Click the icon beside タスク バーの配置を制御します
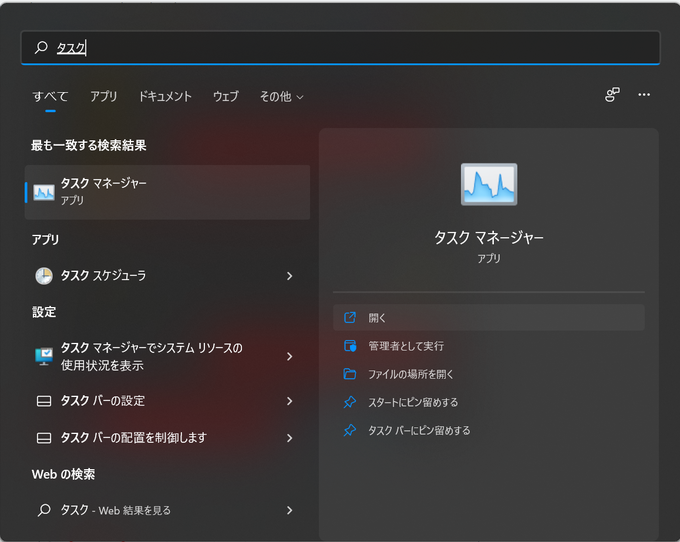This screenshot has height=542, width=680. pyautogui.click(x=44, y=438)
